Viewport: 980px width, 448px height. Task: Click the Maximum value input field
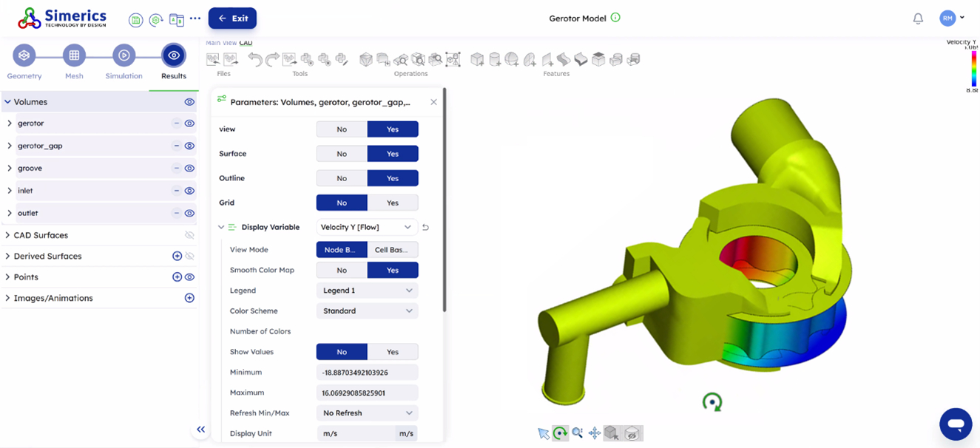(366, 393)
